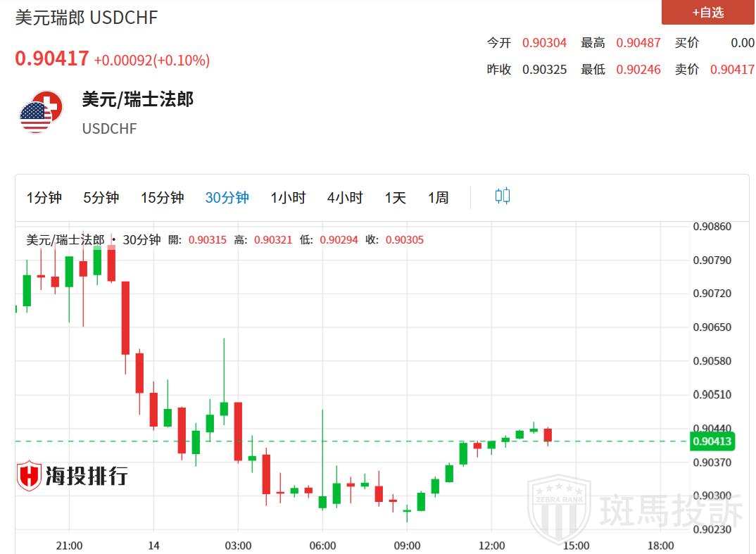
Task: Click the 美元/瑞士法郎 pair name heading
Action: [137, 100]
